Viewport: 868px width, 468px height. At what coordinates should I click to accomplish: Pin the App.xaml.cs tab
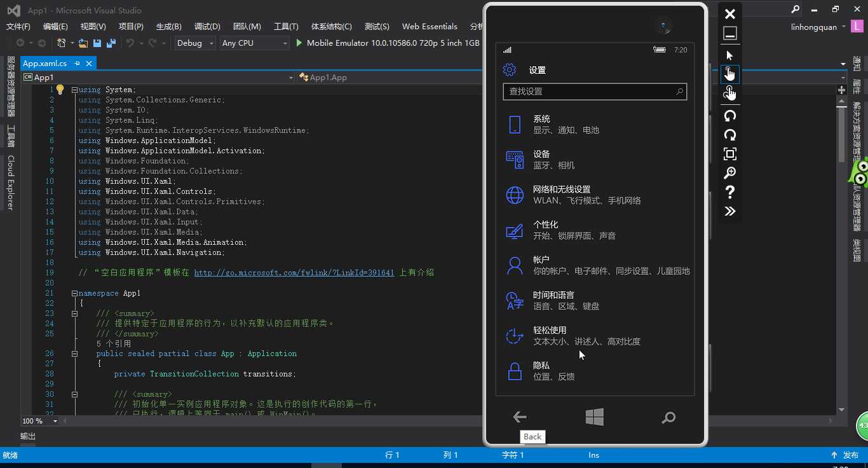pos(78,64)
